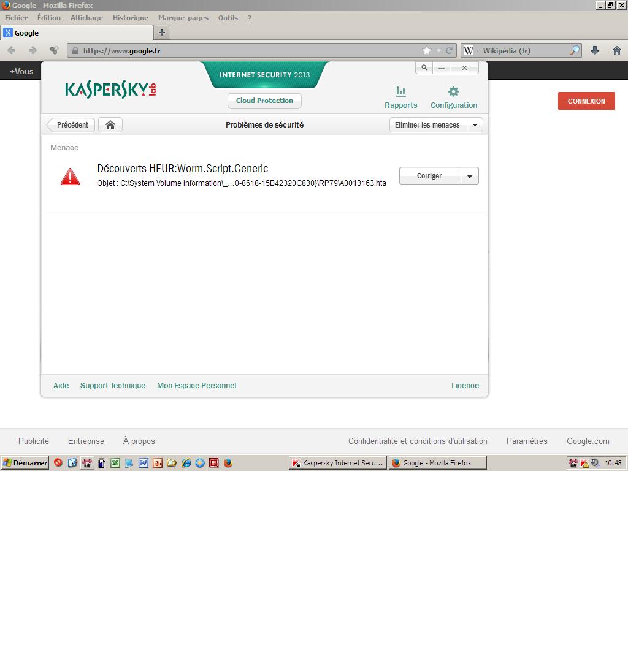Open Édition menu
The height and width of the screenshot is (672, 628).
tap(49, 18)
